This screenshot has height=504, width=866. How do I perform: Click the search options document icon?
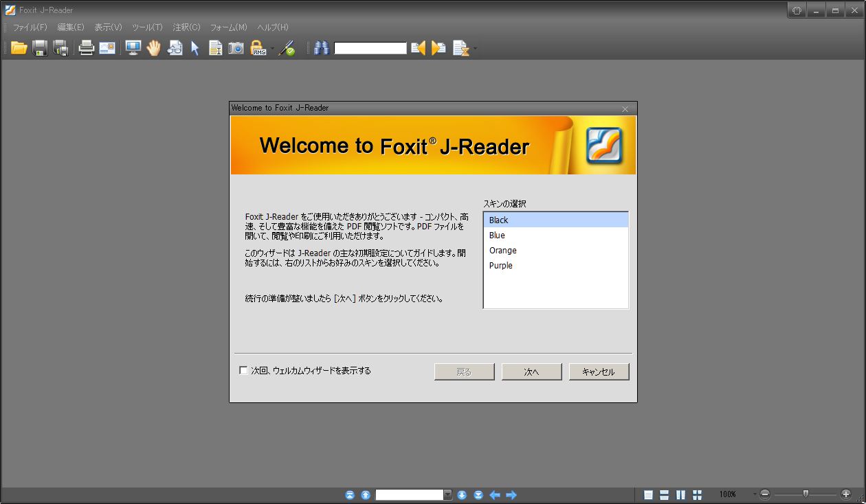coord(460,48)
